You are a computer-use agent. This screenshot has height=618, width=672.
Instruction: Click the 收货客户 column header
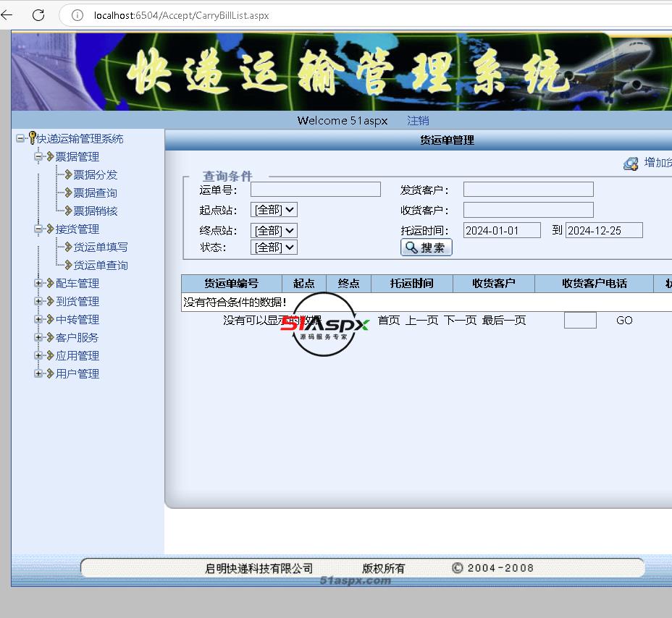tap(493, 284)
